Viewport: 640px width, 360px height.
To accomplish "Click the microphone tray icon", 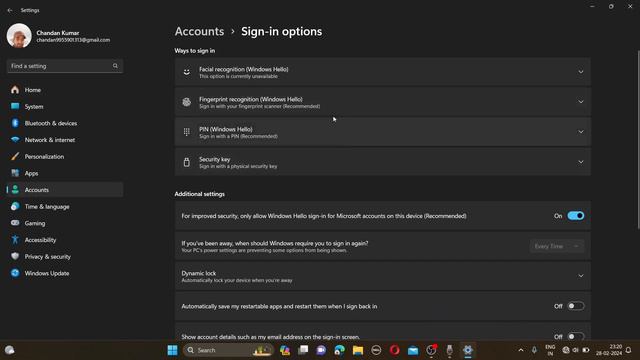I will pos(534,350).
